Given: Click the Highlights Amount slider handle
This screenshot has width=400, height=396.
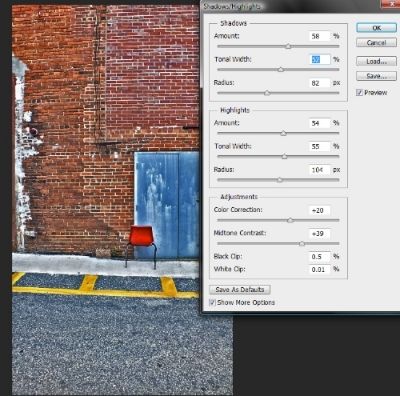Looking at the screenshot, I should pyautogui.click(x=283, y=133).
